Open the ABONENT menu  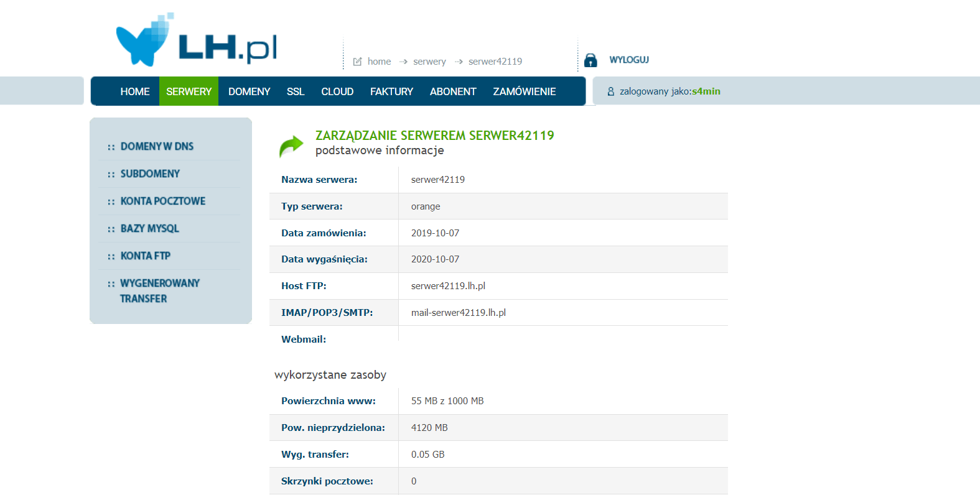click(453, 91)
